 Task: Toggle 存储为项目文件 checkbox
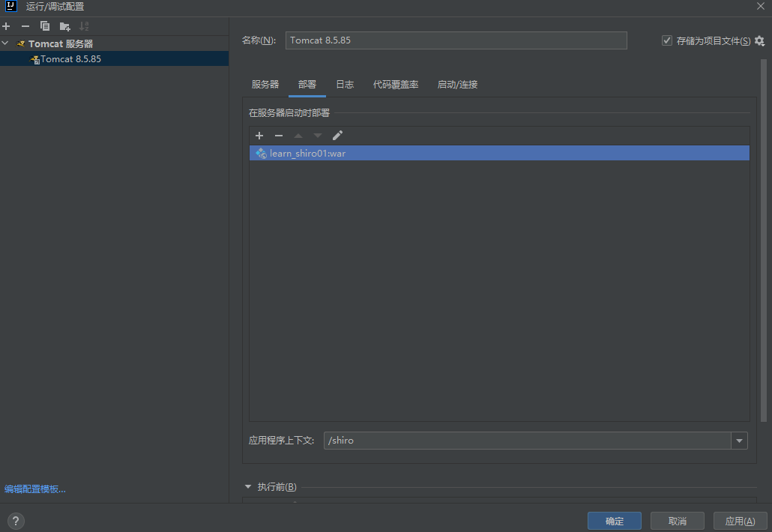click(x=666, y=40)
